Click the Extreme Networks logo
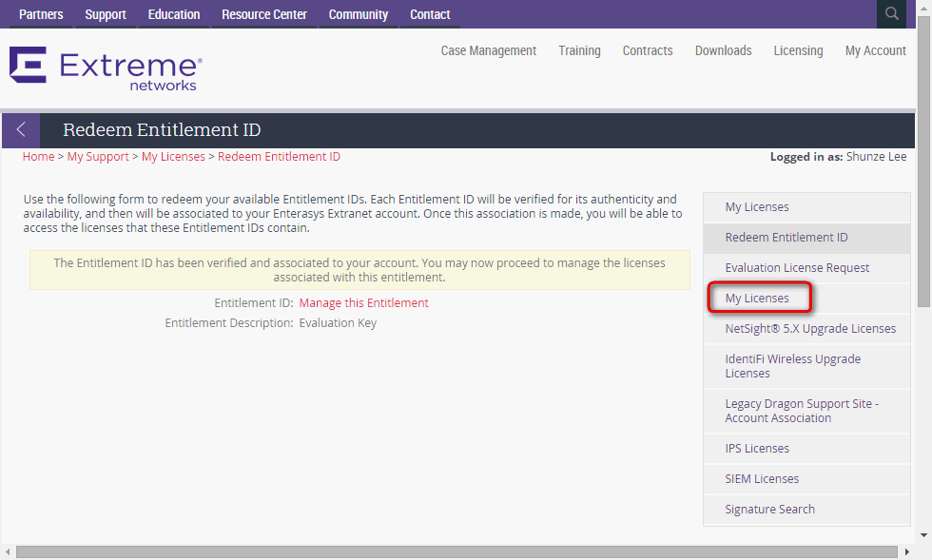The height and width of the screenshot is (560, 932). coord(106,69)
